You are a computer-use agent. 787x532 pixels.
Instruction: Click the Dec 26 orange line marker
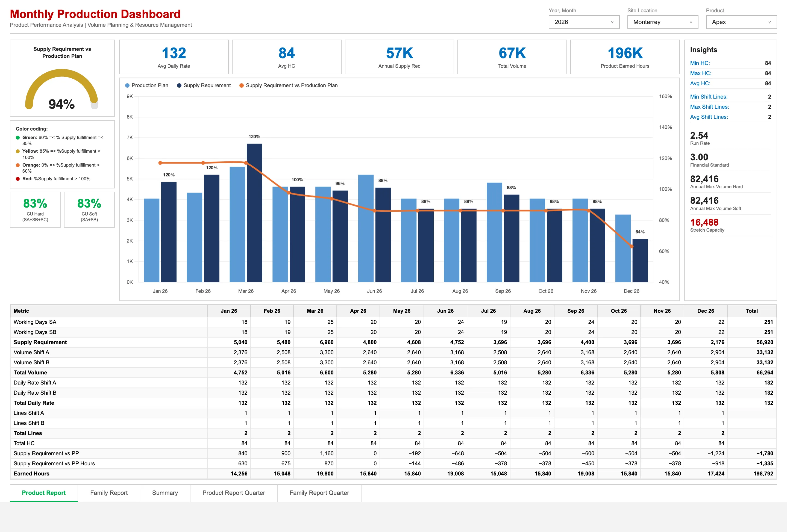point(632,246)
